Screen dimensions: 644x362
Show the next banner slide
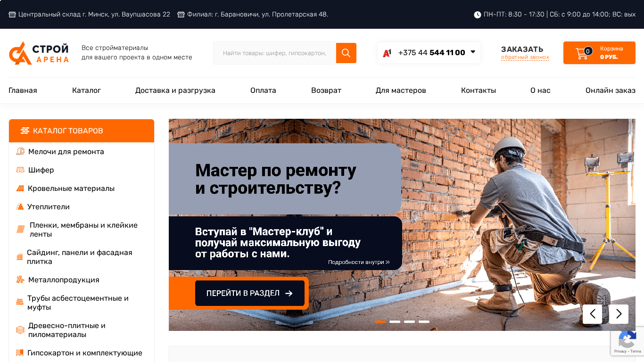click(619, 314)
